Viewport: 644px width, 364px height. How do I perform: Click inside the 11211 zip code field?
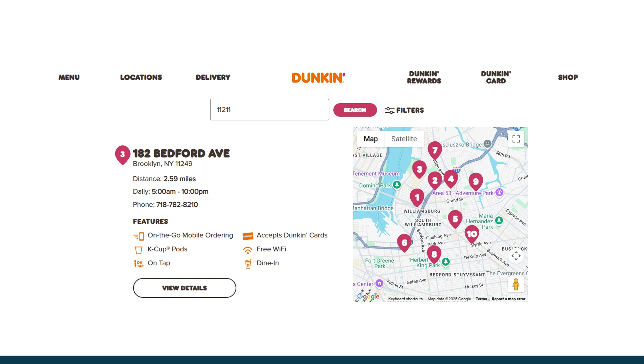(x=269, y=109)
